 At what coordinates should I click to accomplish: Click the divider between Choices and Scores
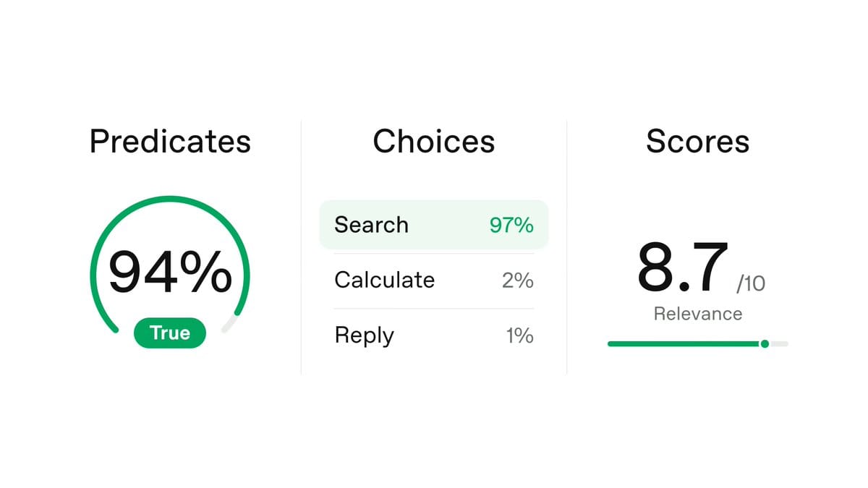pyautogui.click(x=567, y=247)
